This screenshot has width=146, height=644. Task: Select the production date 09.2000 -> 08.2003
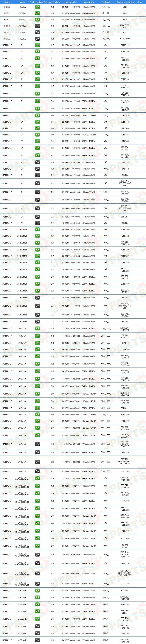click(x=71, y=39)
